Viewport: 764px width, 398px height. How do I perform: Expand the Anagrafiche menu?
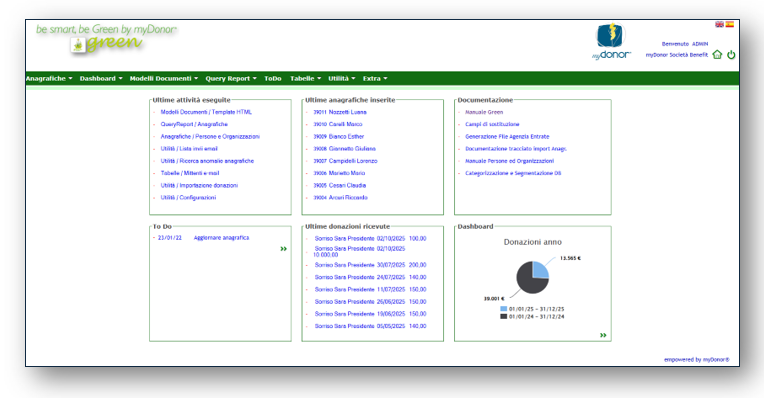pos(49,78)
